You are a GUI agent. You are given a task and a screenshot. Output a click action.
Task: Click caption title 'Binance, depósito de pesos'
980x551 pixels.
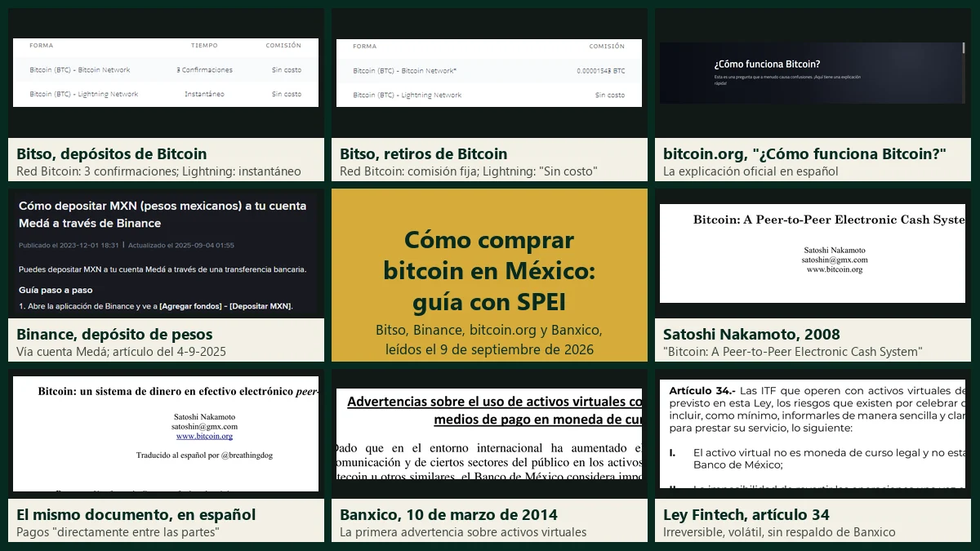click(x=114, y=334)
